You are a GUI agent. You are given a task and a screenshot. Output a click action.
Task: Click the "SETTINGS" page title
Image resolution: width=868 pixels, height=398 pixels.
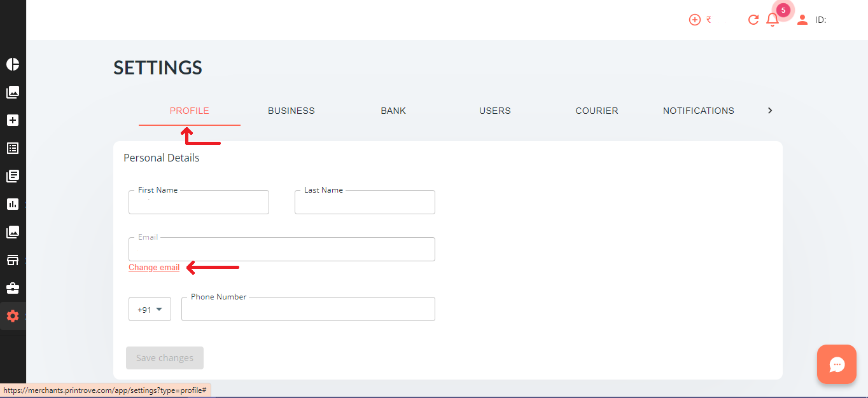point(158,67)
